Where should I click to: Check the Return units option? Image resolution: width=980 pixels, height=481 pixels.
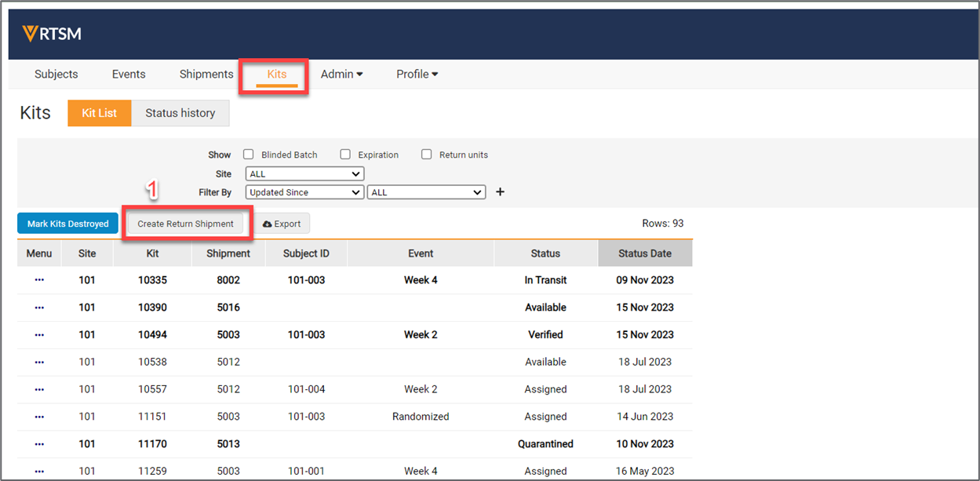[x=427, y=155]
